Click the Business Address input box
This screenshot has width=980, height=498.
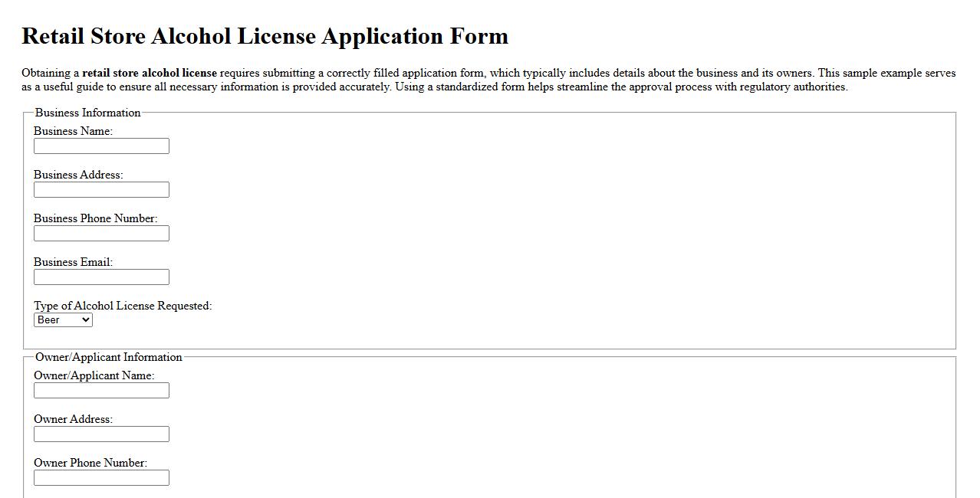pyautogui.click(x=101, y=189)
